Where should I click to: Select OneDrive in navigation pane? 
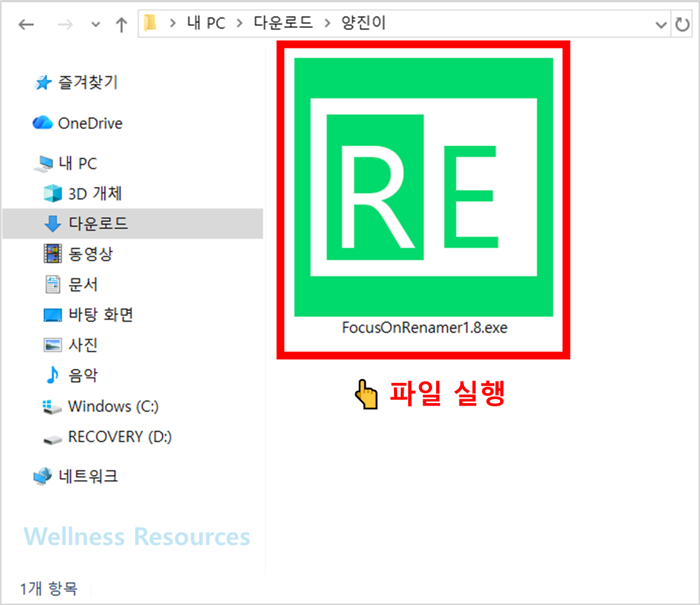point(90,123)
